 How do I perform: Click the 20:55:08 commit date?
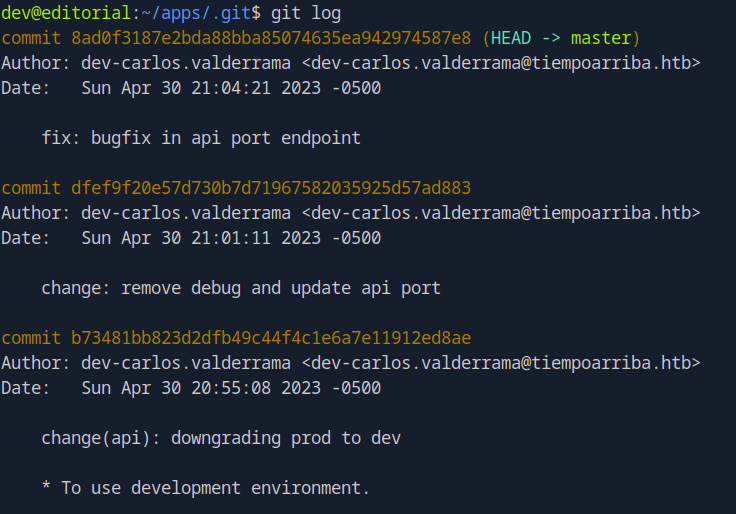click(x=230, y=388)
